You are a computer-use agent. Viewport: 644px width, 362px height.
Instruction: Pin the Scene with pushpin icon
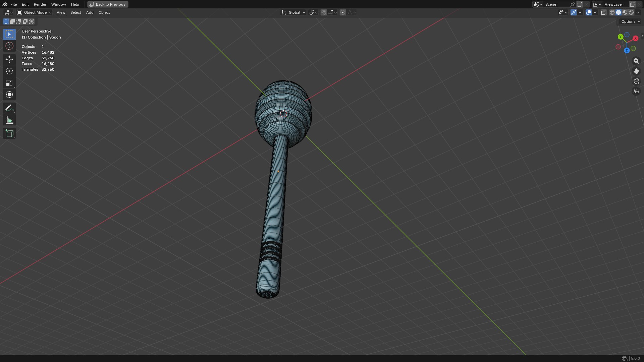[x=573, y=4]
